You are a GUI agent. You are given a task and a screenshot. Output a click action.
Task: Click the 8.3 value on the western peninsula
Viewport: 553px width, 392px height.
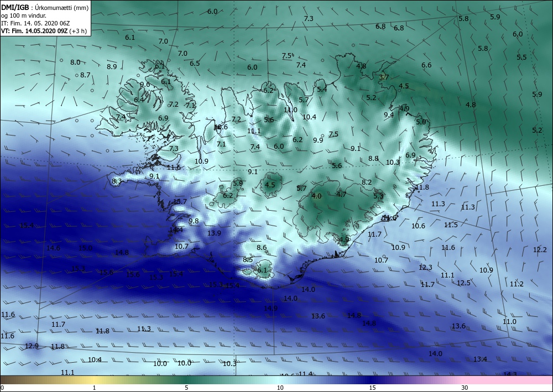(117, 181)
